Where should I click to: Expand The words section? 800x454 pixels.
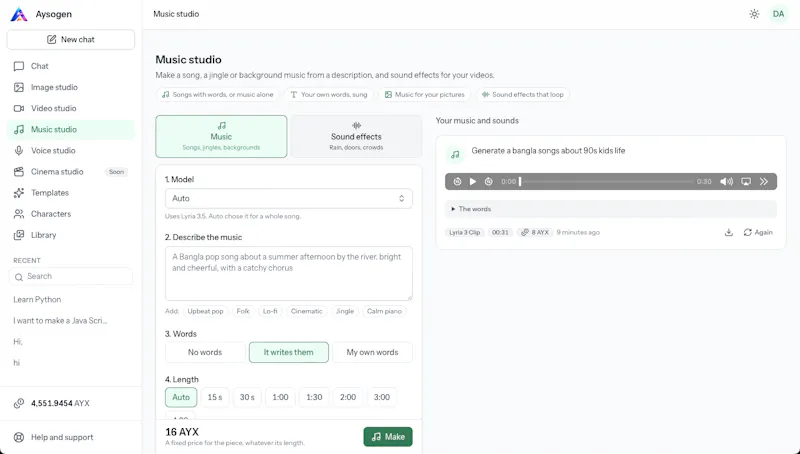611,209
